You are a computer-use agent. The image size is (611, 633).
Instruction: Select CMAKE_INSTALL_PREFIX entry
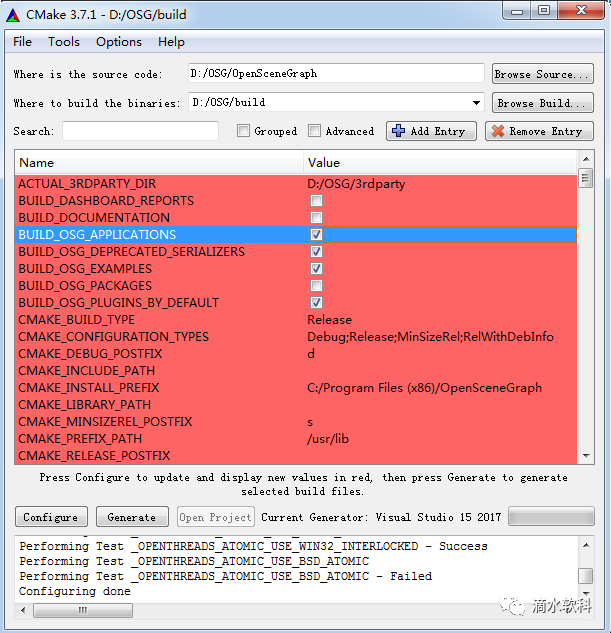pyautogui.click(x=89, y=388)
